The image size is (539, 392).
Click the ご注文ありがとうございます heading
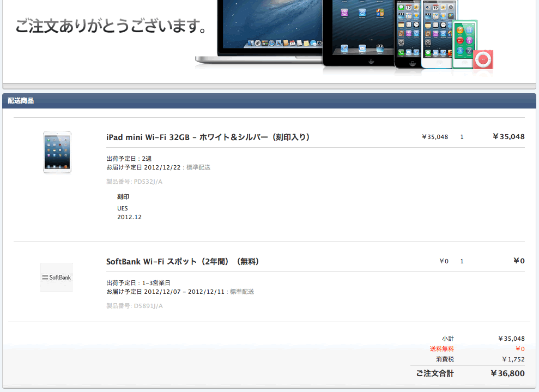click(111, 26)
